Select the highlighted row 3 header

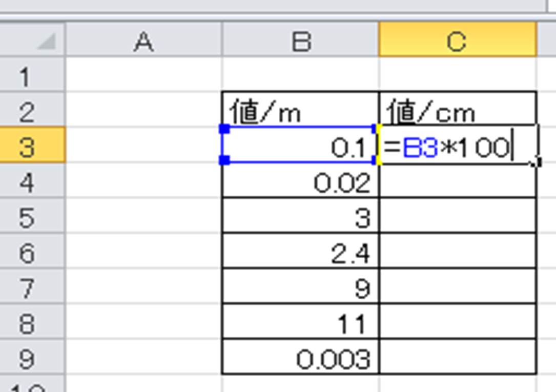tap(32, 146)
